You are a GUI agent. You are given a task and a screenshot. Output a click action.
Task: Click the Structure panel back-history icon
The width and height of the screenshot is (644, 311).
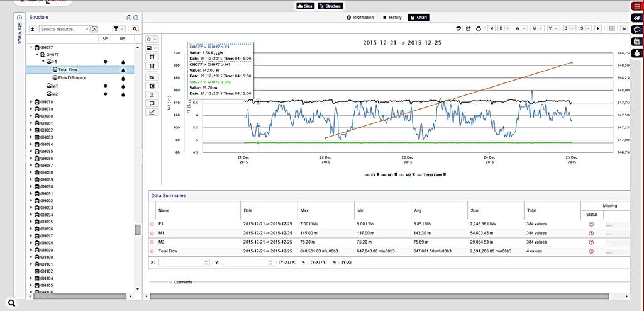coord(129,18)
